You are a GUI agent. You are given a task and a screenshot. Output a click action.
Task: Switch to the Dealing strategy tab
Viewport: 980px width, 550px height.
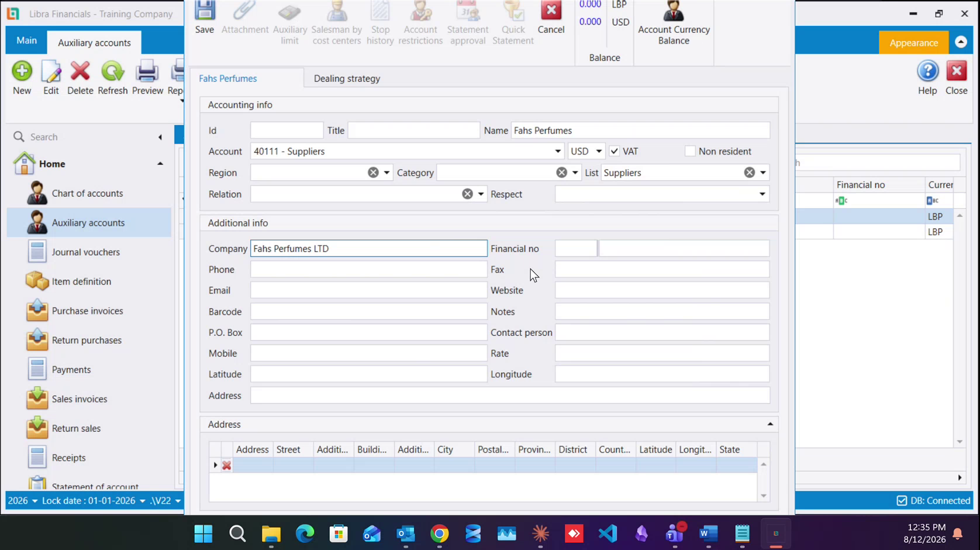pyautogui.click(x=347, y=78)
